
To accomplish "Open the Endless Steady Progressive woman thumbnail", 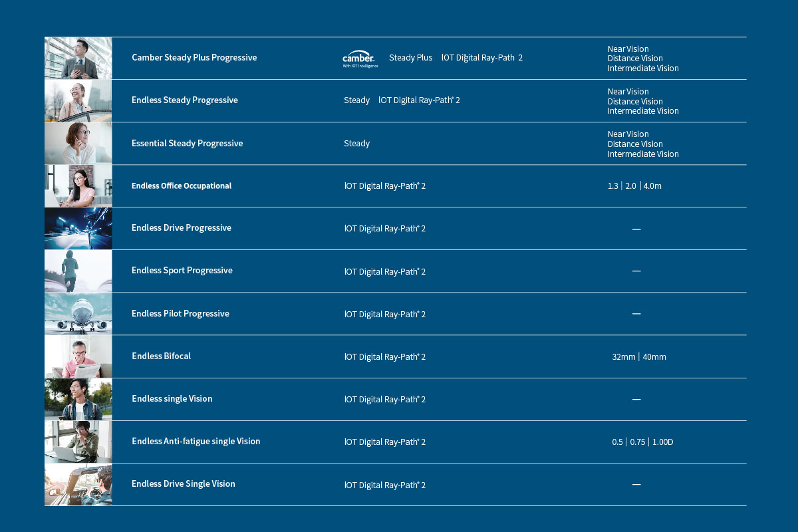I will click(x=78, y=101).
